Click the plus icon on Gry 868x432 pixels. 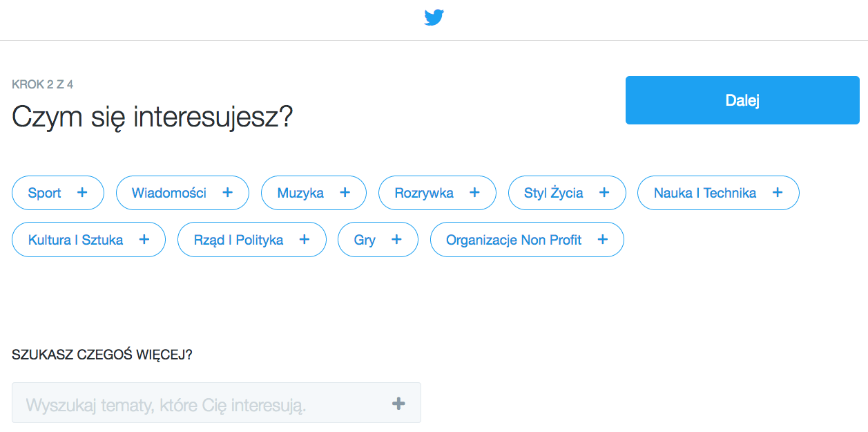click(x=396, y=240)
